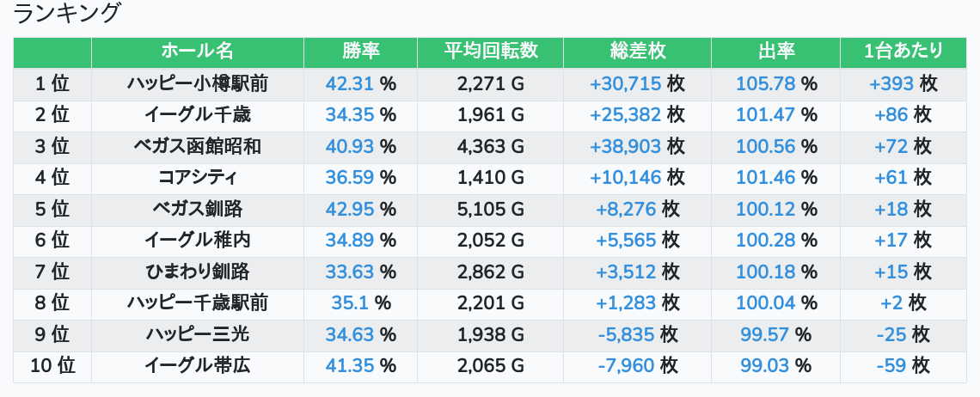Click the 平均回転数 column header
This screenshot has height=397, width=980.
pos(490,52)
